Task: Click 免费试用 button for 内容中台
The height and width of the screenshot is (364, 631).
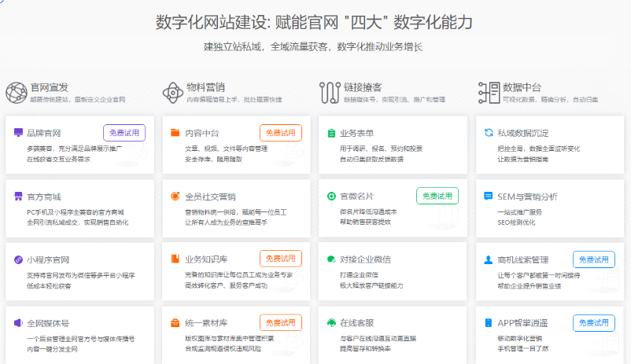Action: [281, 133]
